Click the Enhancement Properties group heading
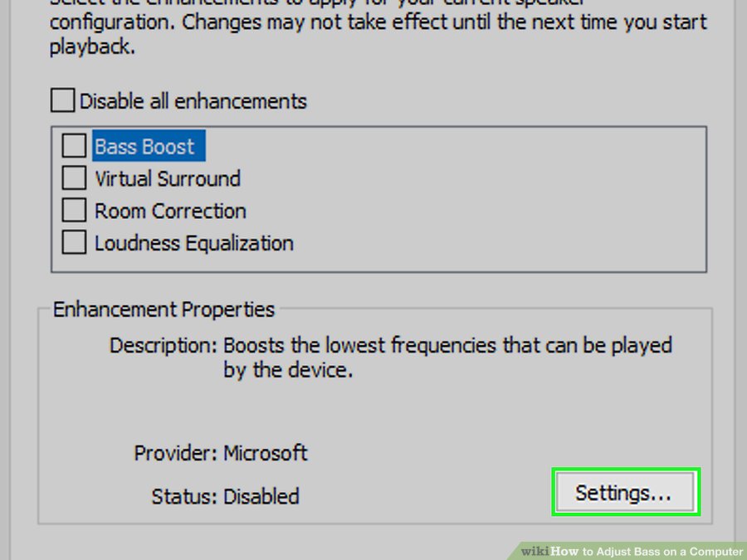The width and height of the screenshot is (747, 560). click(x=164, y=309)
